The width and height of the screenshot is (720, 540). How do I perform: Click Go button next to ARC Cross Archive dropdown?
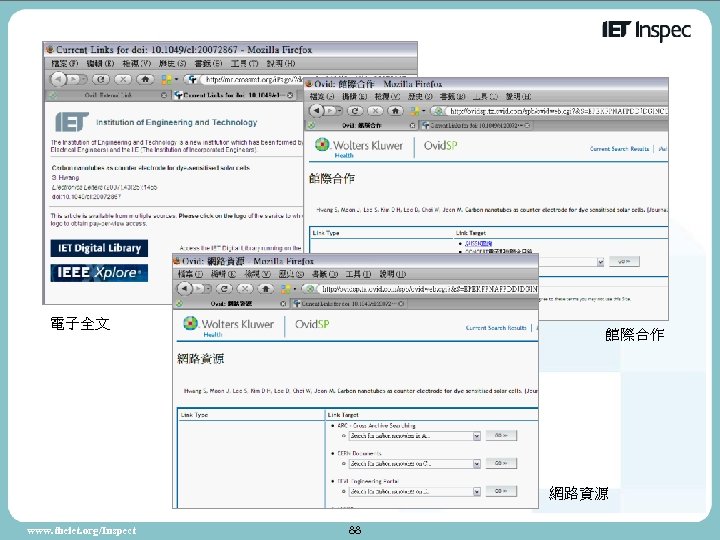[501, 435]
